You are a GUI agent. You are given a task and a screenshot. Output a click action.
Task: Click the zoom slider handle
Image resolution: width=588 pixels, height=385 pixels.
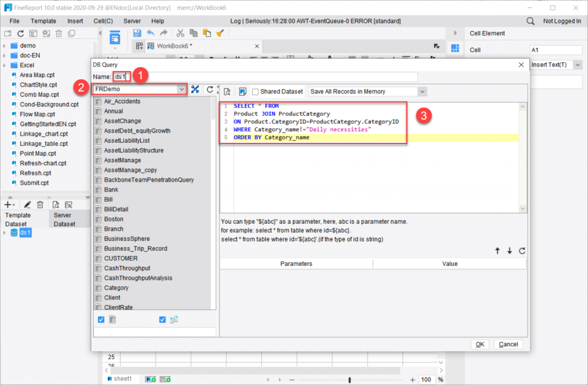(350, 380)
